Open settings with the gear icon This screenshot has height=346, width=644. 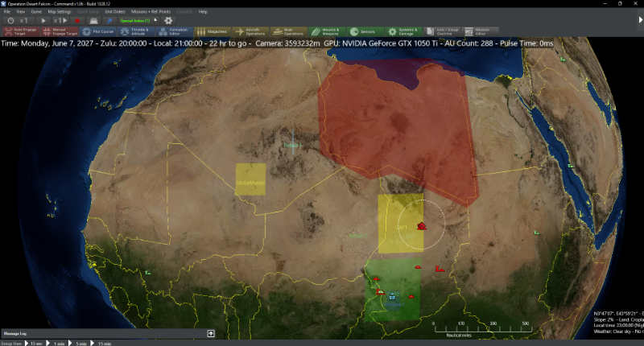pos(168,21)
